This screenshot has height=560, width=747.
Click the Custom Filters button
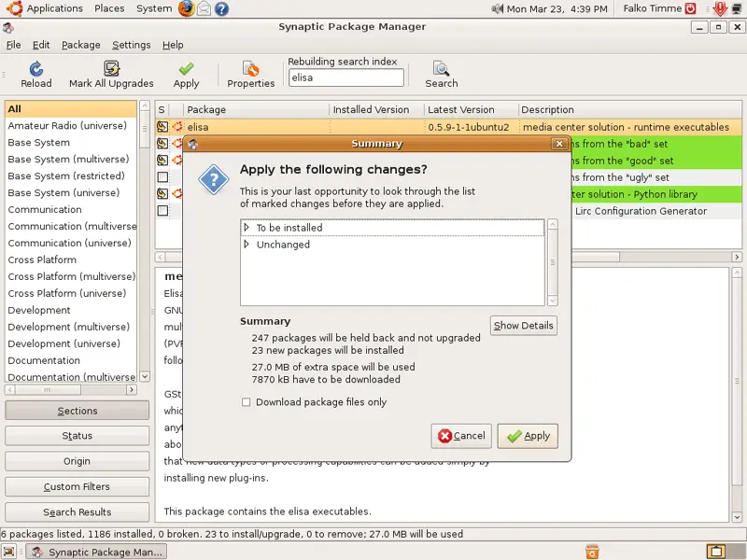click(x=77, y=486)
